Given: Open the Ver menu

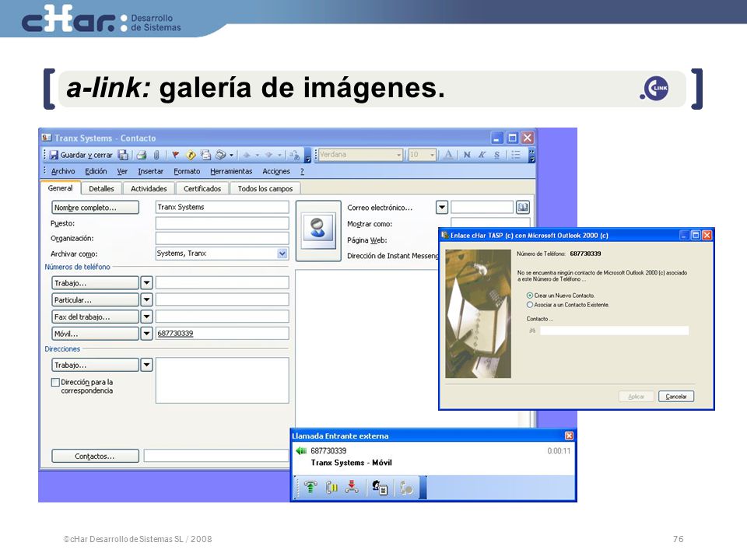Looking at the screenshot, I should (x=122, y=171).
